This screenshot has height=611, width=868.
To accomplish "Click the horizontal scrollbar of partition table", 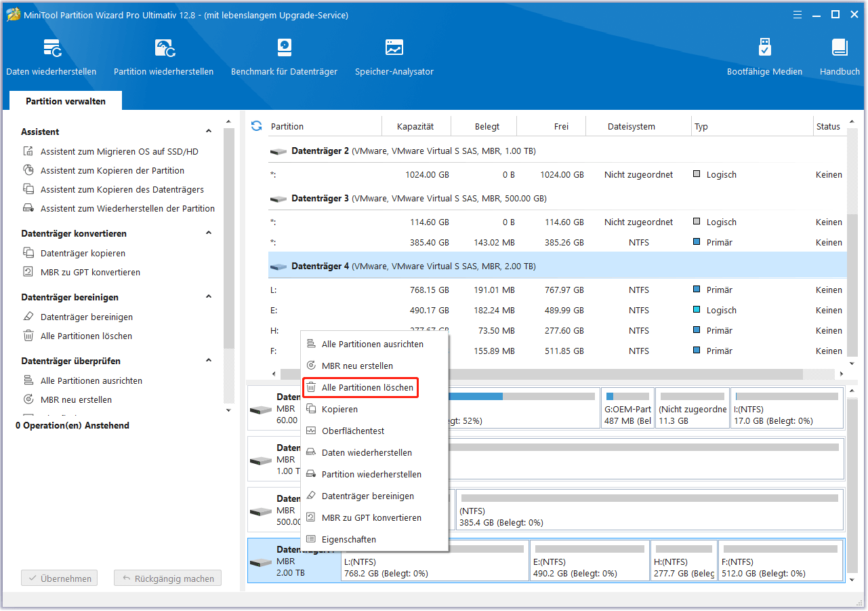I will (x=542, y=374).
